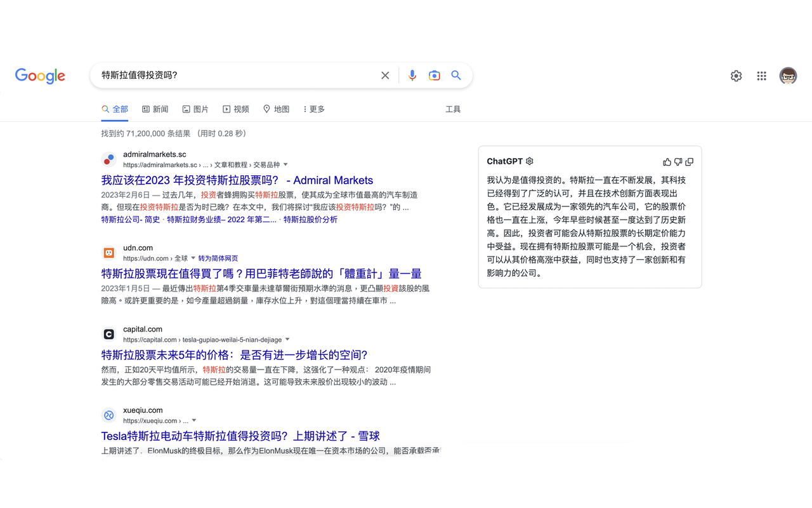Screen dimensions: 812x508
Task: Click capital.com tesla-gupiao URL breadcrumb
Action: point(202,340)
